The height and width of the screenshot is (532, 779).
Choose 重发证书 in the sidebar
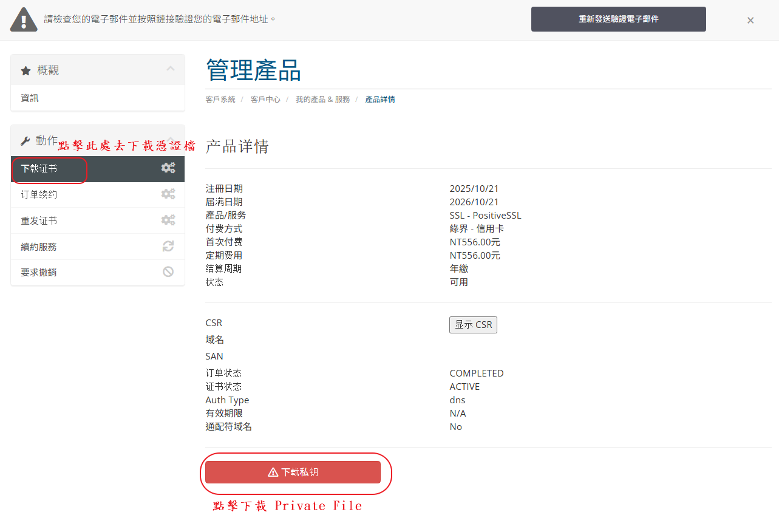(39, 221)
